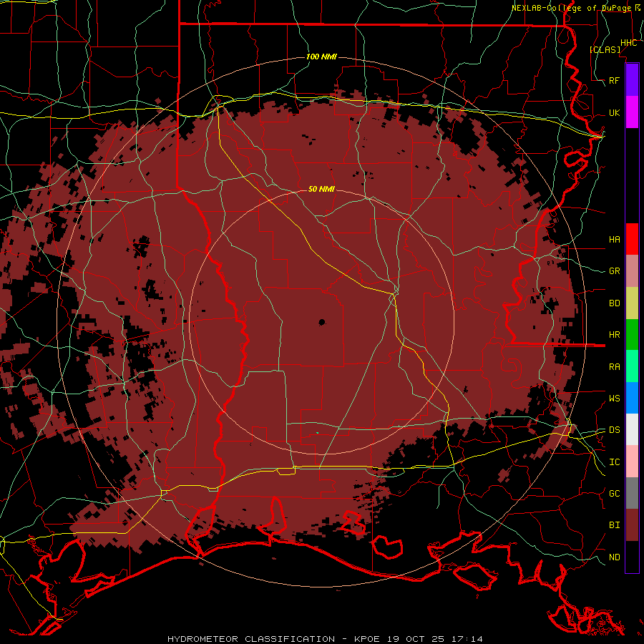
Task: Select the light pink IC legend swatch
Action: (x=632, y=462)
